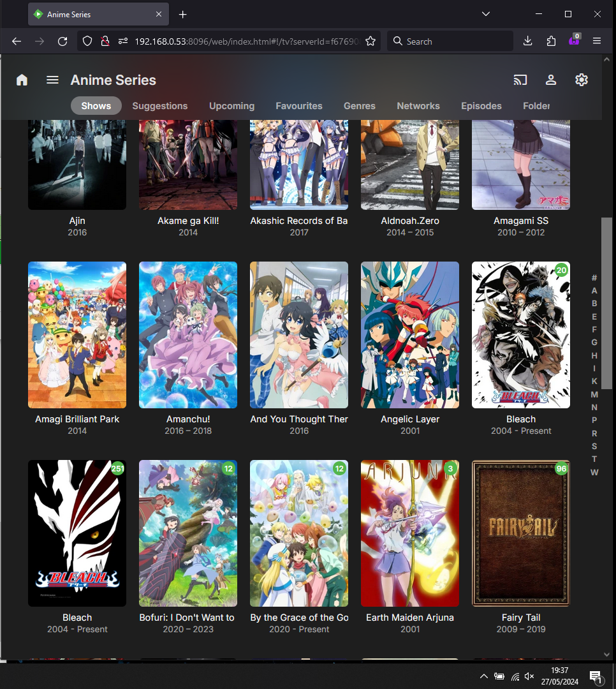Click the page vertical scrollbar thumb

pyautogui.click(x=607, y=303)
